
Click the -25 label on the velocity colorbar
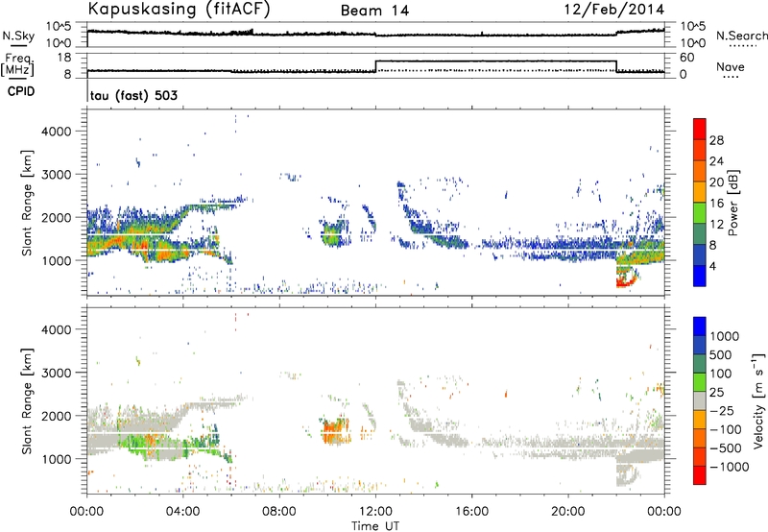pos(723,410)
